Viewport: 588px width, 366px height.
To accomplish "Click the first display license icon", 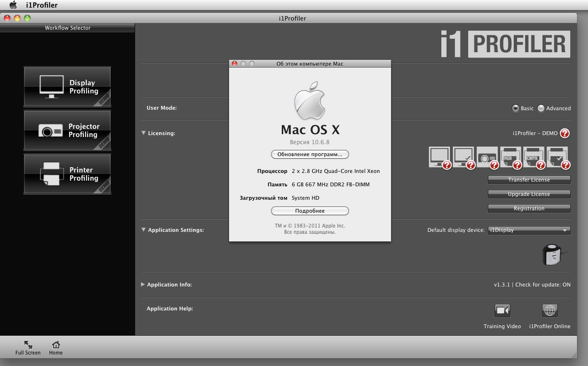I will (x=440, y=158).
